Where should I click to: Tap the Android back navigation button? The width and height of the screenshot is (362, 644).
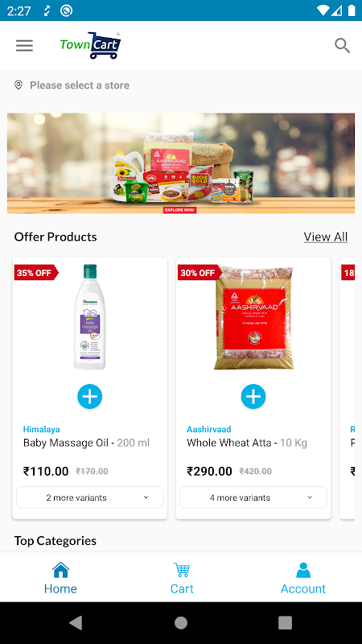pyautogui.click(x=76, y=622)
